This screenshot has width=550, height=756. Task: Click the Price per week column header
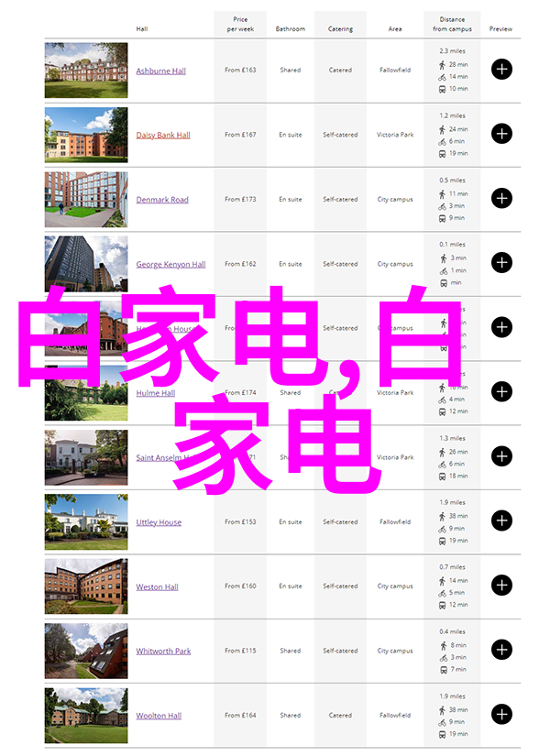click(x=240, y=25)
